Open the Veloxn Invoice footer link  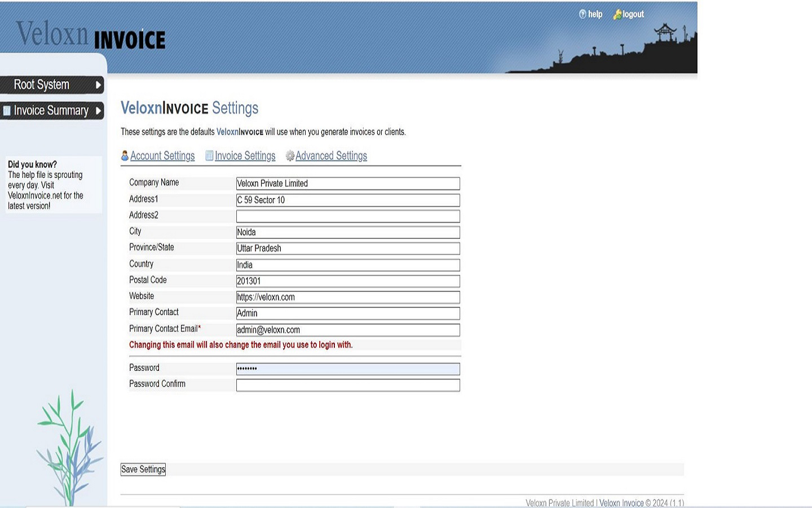pos(621,502)
